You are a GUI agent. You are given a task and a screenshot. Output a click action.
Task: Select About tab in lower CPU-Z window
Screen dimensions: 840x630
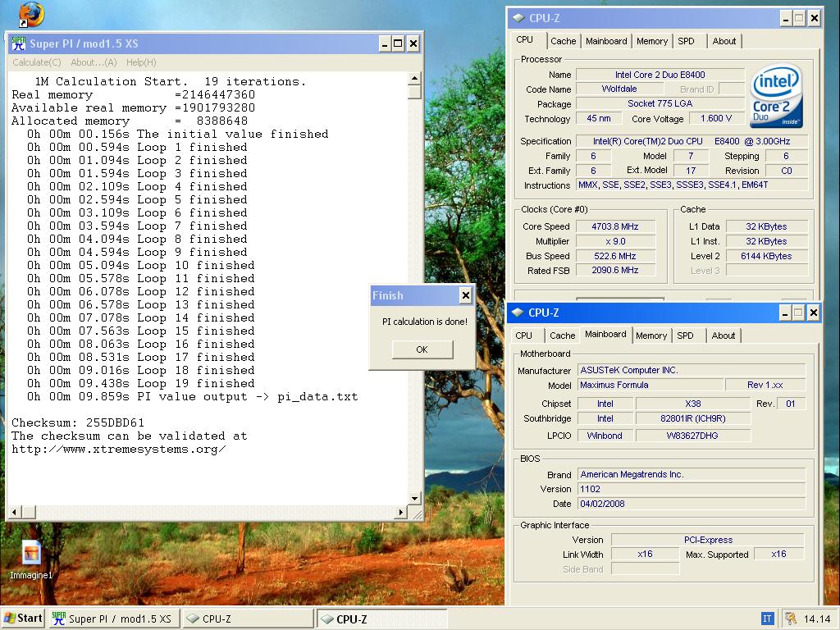click(x=724, y=336)
